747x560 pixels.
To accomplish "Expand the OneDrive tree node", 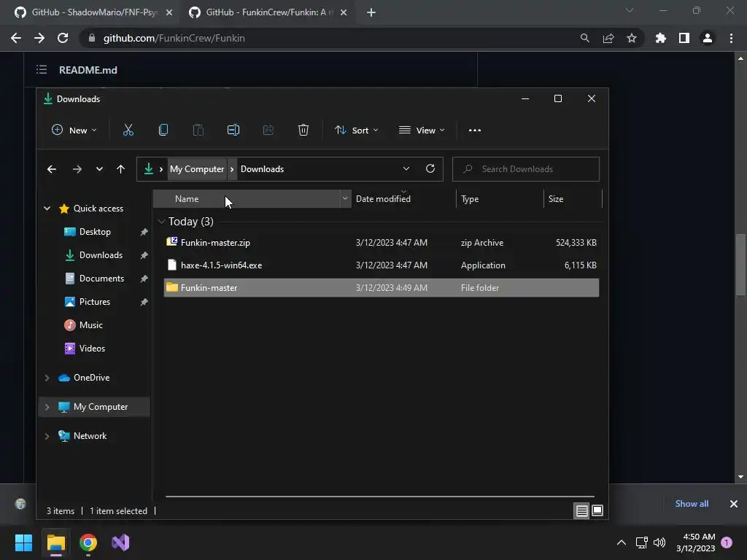I will [x=47, y=378].
